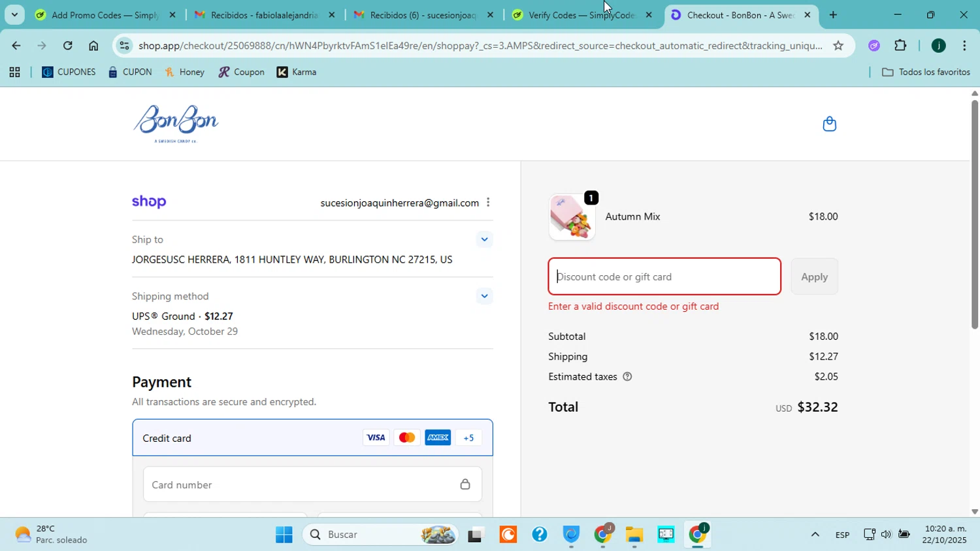Image resolution: width=980 pixels, height=551 pixels.
Task: Close the Verify Codes tab
Action: coord(649,15)
